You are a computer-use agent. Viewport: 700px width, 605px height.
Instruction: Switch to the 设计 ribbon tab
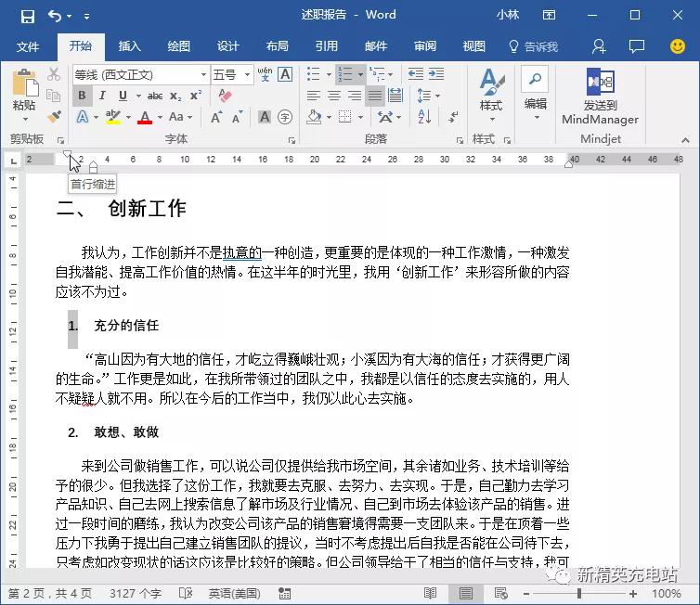pos(228,46)
